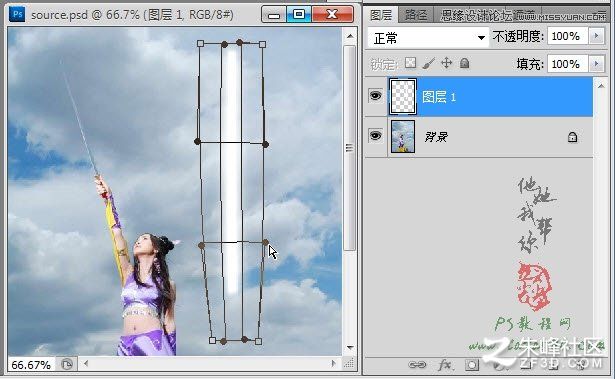Screen dimensions: 615x379
Task: Select the 背景 layer thumbnail
Action: coord(403,137)
